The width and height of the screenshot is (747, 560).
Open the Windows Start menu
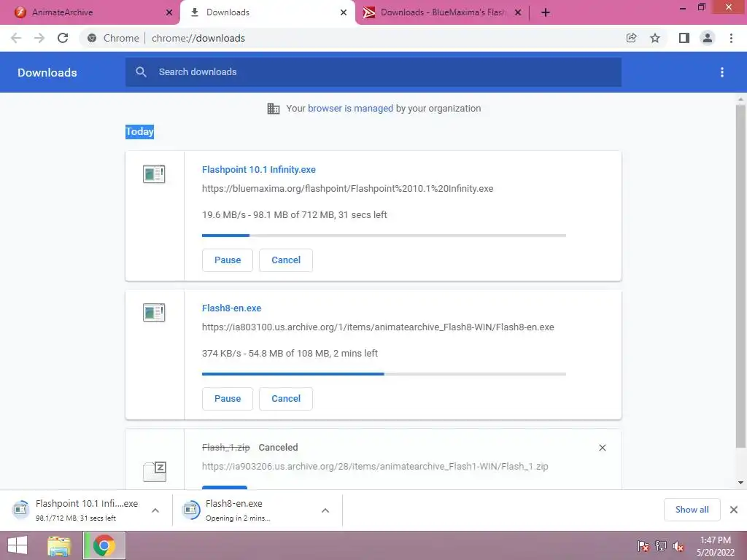(x=18, y=545)
